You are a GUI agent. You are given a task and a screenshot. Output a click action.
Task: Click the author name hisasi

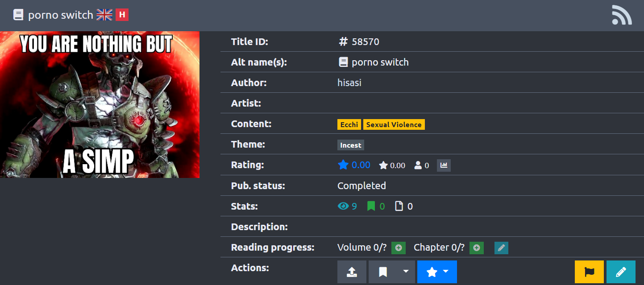coord(349,83)
